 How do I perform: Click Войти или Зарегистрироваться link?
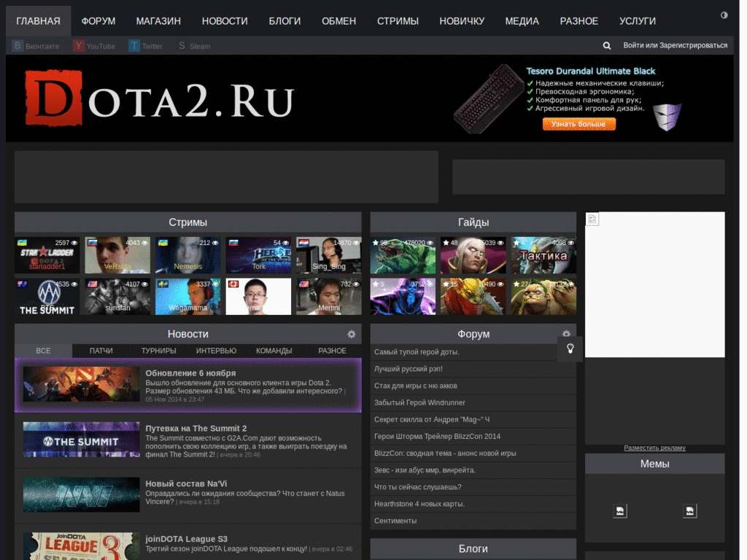click(675, 46)
